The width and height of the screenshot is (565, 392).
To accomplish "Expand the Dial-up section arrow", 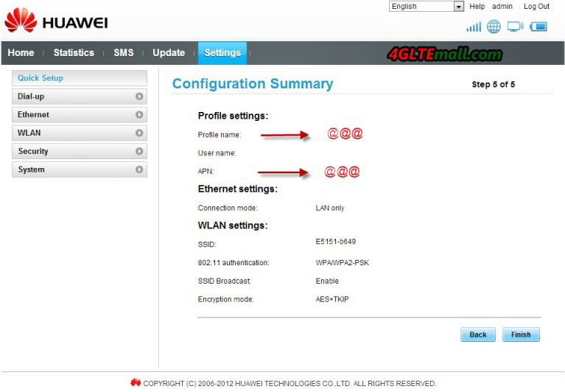I will 139,97.
